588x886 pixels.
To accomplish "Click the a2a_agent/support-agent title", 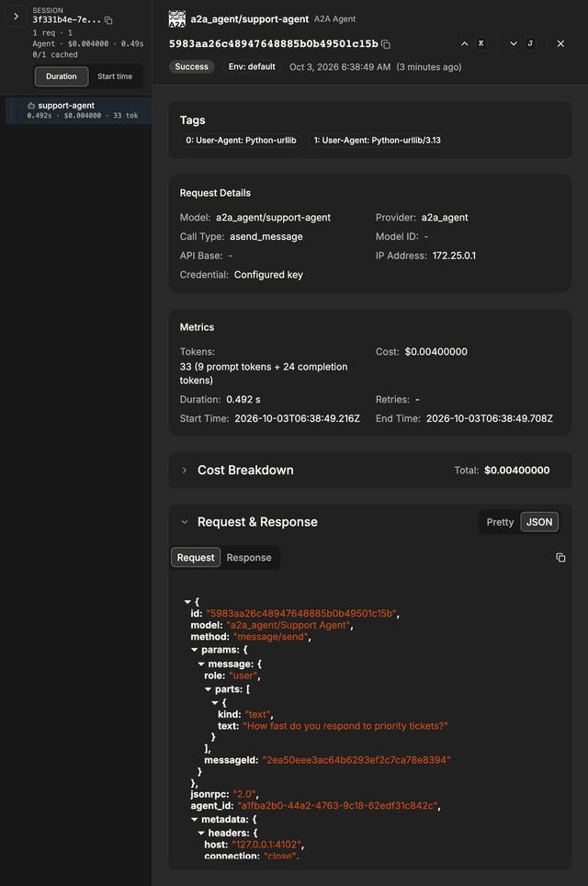I will click(x=250, y=19).
